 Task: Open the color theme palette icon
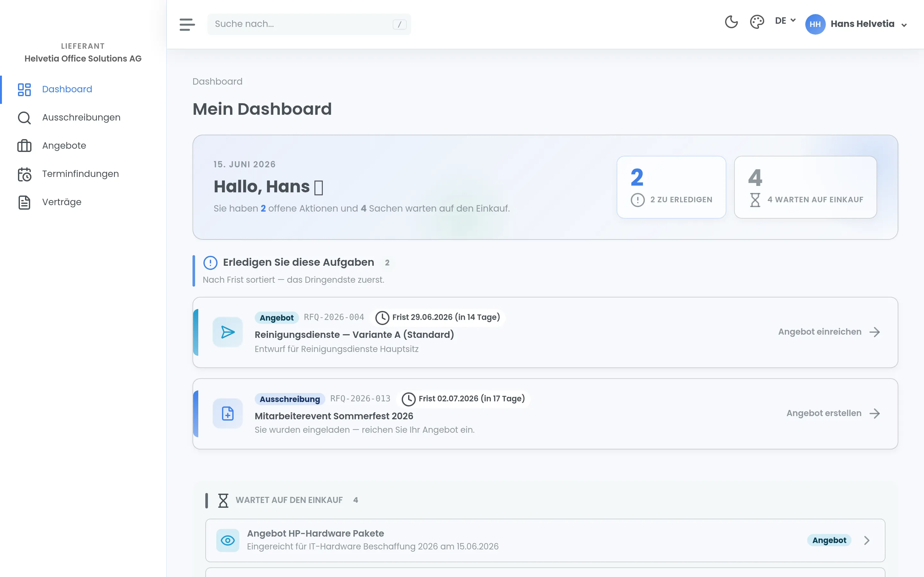pyautogui.click(x=757, y=22)
